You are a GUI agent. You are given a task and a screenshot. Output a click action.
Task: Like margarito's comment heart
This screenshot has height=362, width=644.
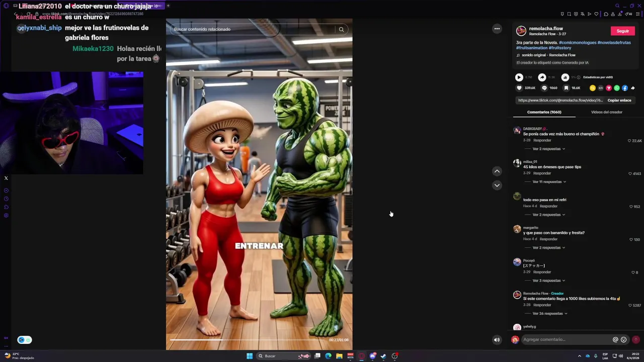coord(631,239)
